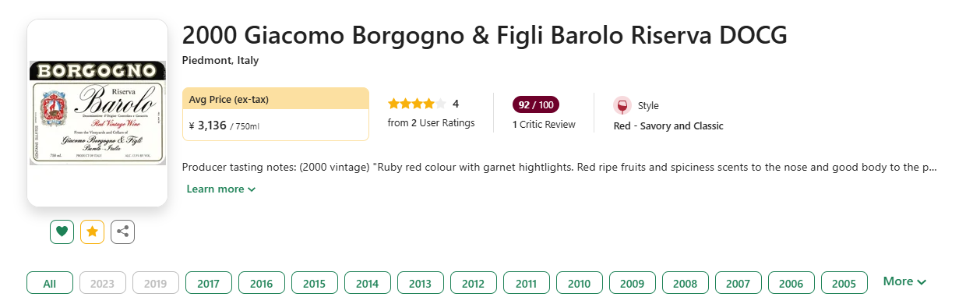Screen dimensions: 980x304
Task: Open the 1 Critic Review link
Action: point(544,125)
